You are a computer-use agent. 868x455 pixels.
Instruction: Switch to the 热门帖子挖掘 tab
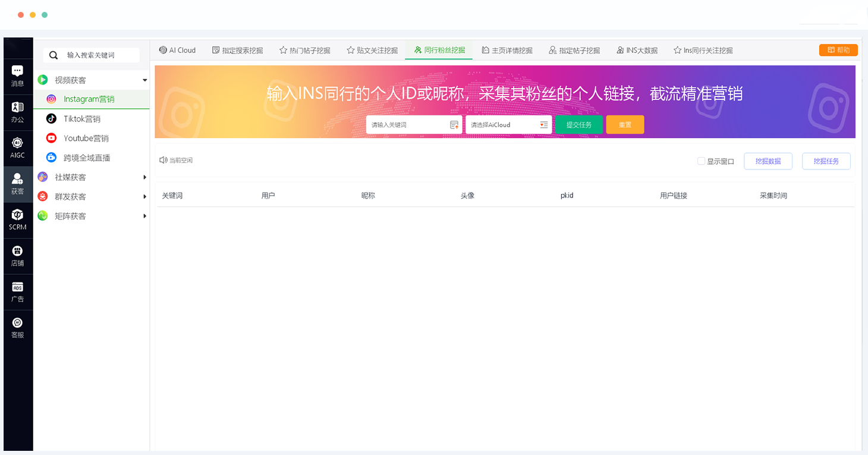click(305, 51)
